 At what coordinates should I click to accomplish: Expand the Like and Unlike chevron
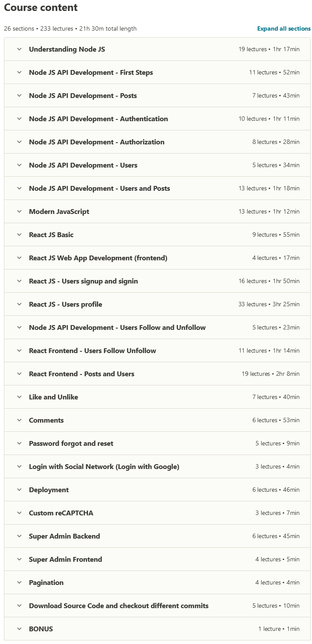[x=19, y=397]
